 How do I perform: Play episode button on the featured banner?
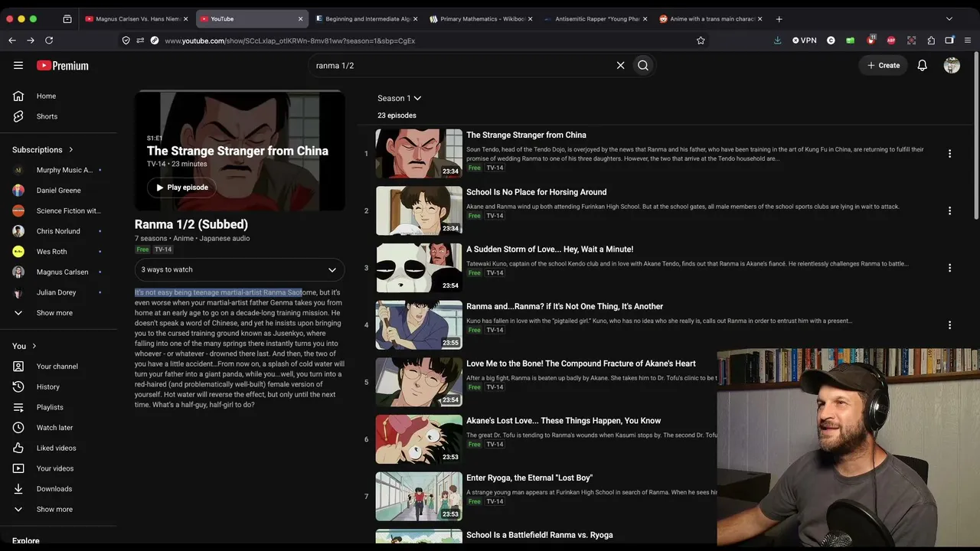181,187
